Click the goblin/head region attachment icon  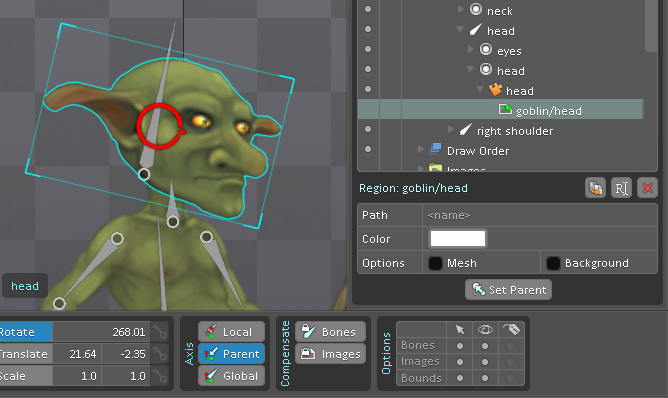(505, 110)
